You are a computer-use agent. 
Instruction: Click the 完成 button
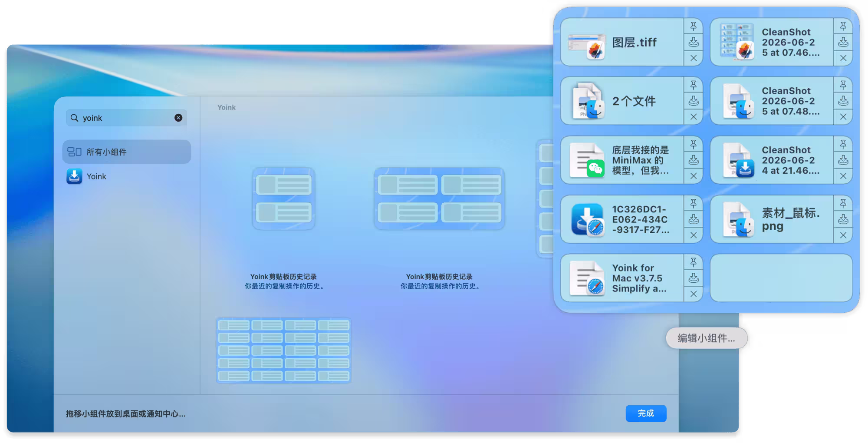pyautogui.click(x=646, y=413)
